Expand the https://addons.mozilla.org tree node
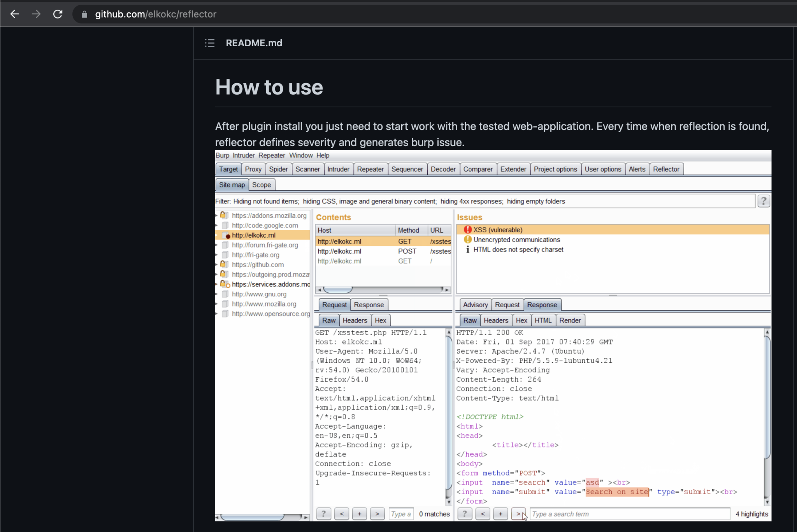Viewport: 797px width, 532px height. coord(217,215)
